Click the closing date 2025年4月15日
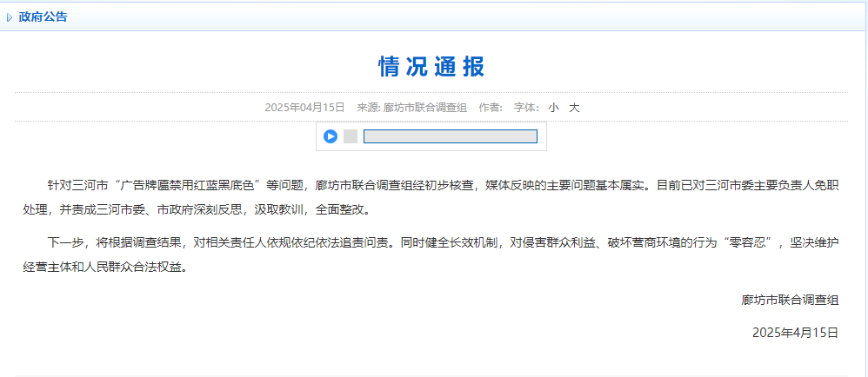The height and width of the screenshot is (377, 868). (x=795, y=332)
